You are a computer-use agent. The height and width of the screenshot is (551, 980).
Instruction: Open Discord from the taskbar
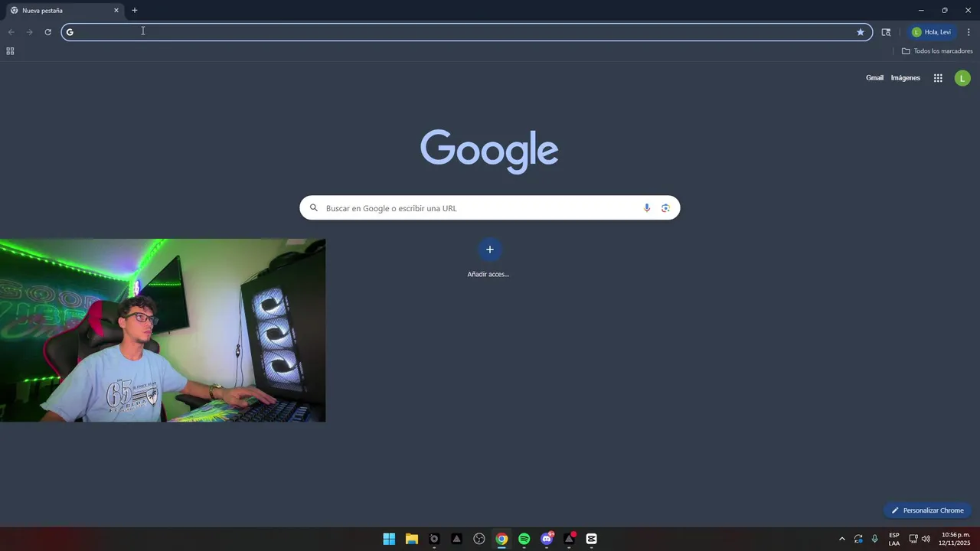pyautogui.click(x=547, y=539)
